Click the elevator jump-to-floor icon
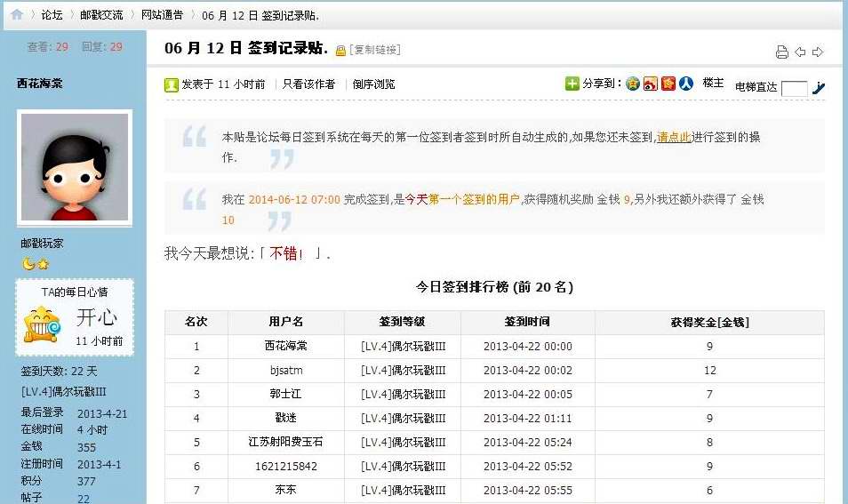 coord(819,87)
